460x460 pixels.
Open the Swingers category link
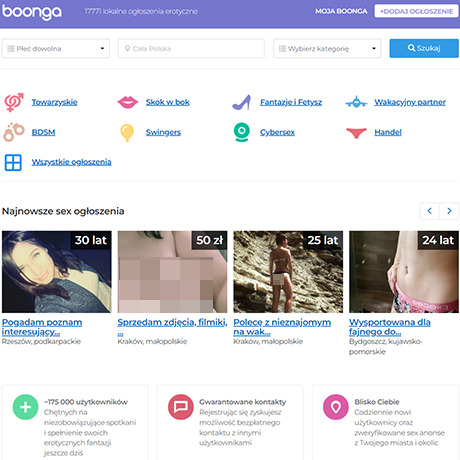[163, 132]
